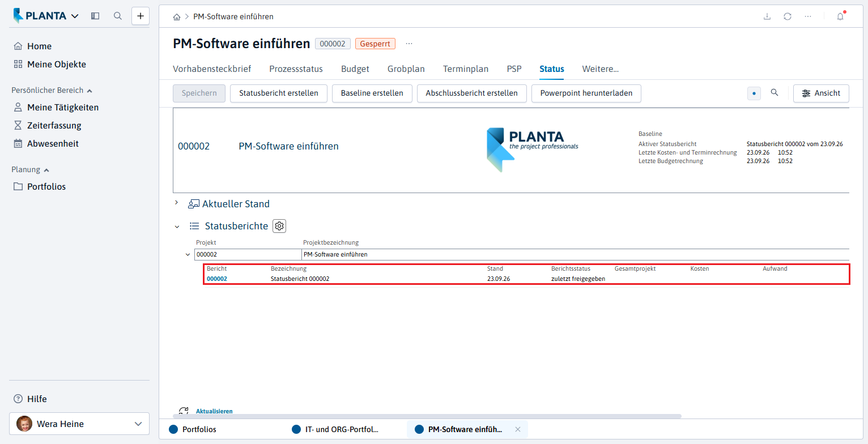Image resolution: width=868 pixels, height=444 pixels.
Task: Click Abschlussbericht erstellen button
Action: point(472,93)
